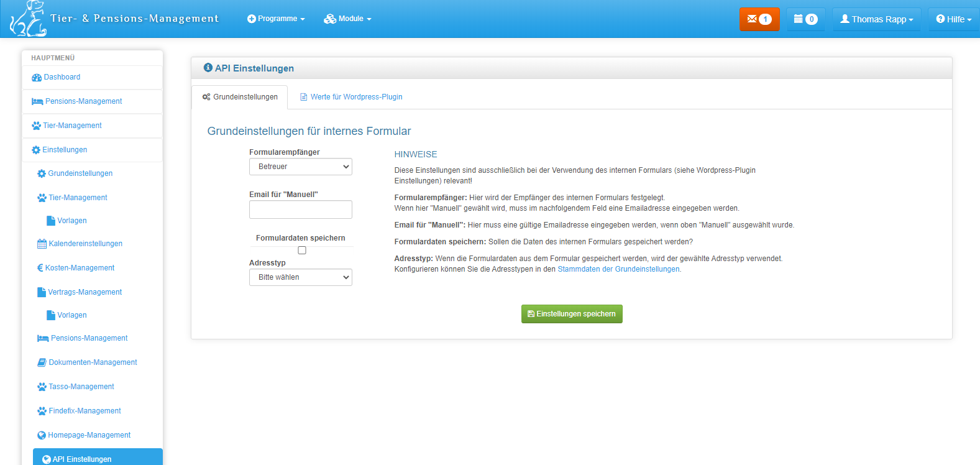
Task: Expand the Programme menu
Action: [276, 19]
